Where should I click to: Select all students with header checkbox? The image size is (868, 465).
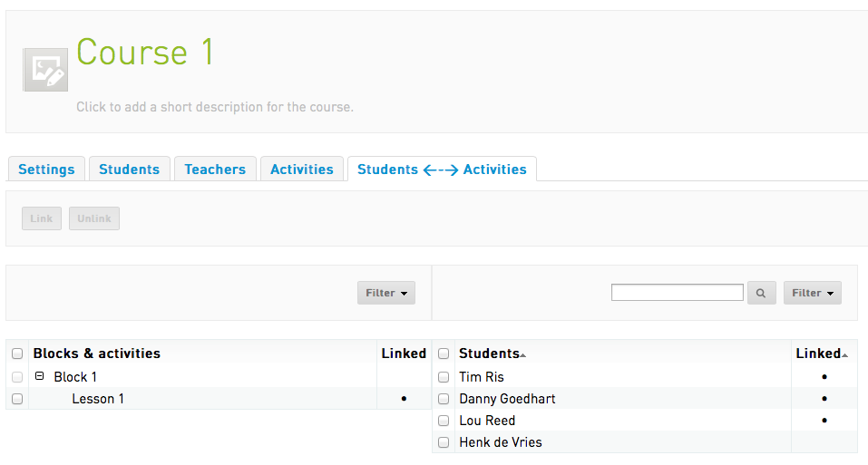pyautogui.click(x=444, y=354)
